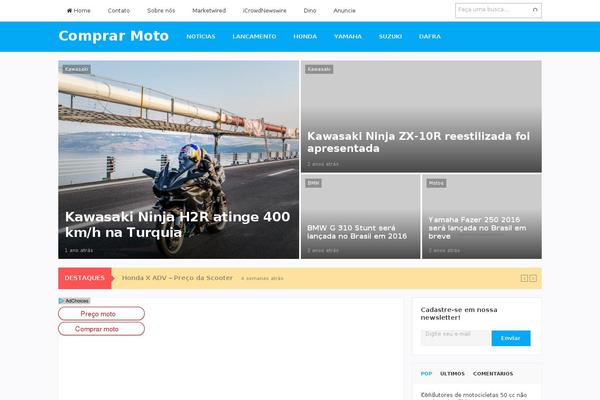The height and width of the screenshot is (400, 600).
Task: Click the BMW category tag
Action: point(313,183)
